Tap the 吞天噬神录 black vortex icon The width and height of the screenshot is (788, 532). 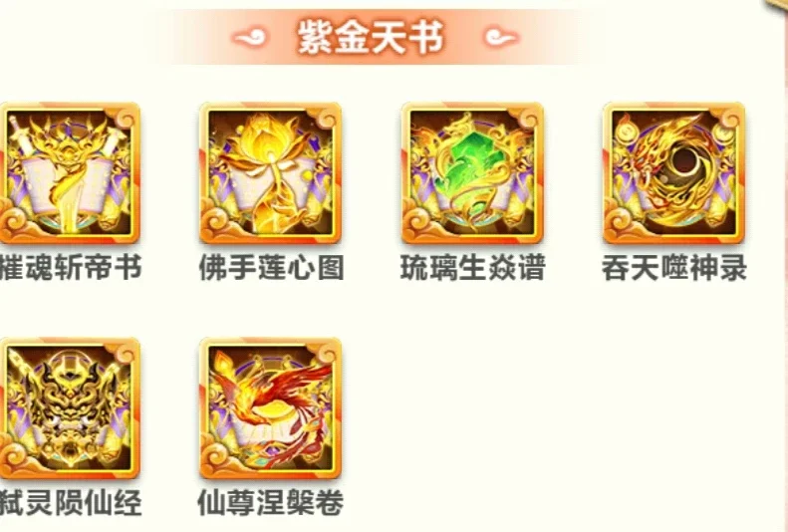click(673, 172)
